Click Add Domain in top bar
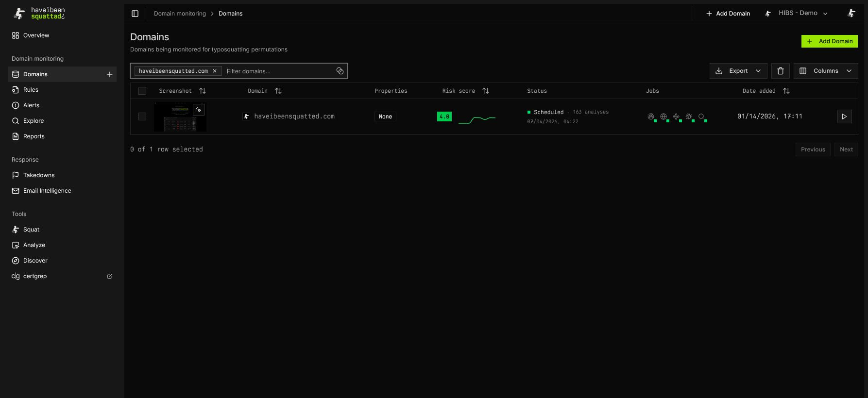Screen dimensions: 868x398 coord(728,14)
